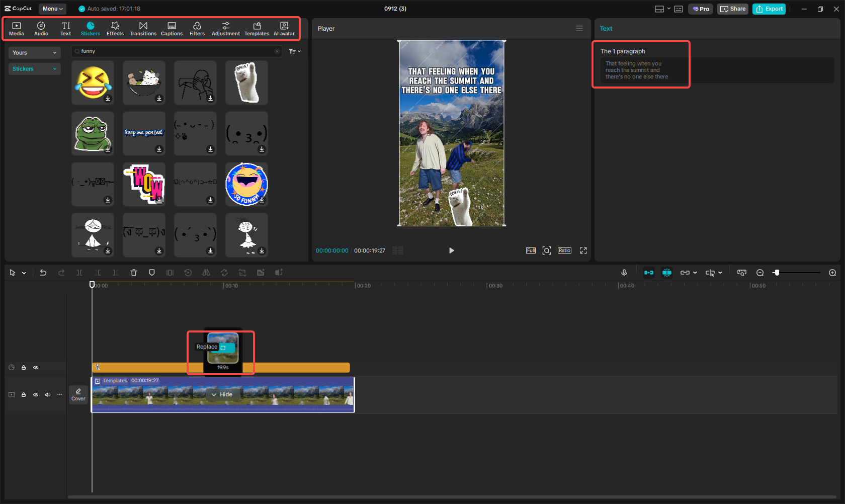Click the Mirror icon in the timeline toolbar

tap(206, 272)
